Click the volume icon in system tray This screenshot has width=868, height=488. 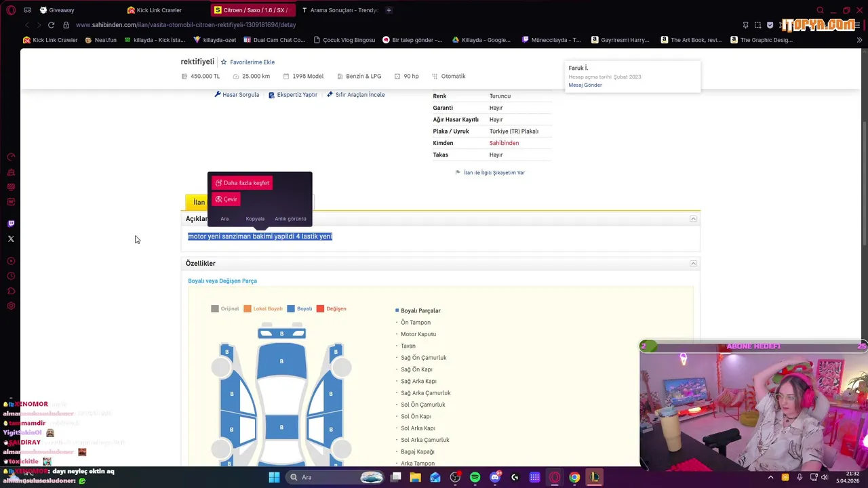pyautogui.click(x=825, y=477)
